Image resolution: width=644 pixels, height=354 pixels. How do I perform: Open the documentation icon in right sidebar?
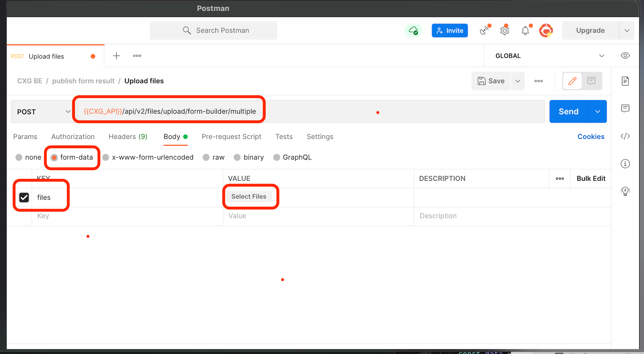pyautogui.click(x=625, y=81)
